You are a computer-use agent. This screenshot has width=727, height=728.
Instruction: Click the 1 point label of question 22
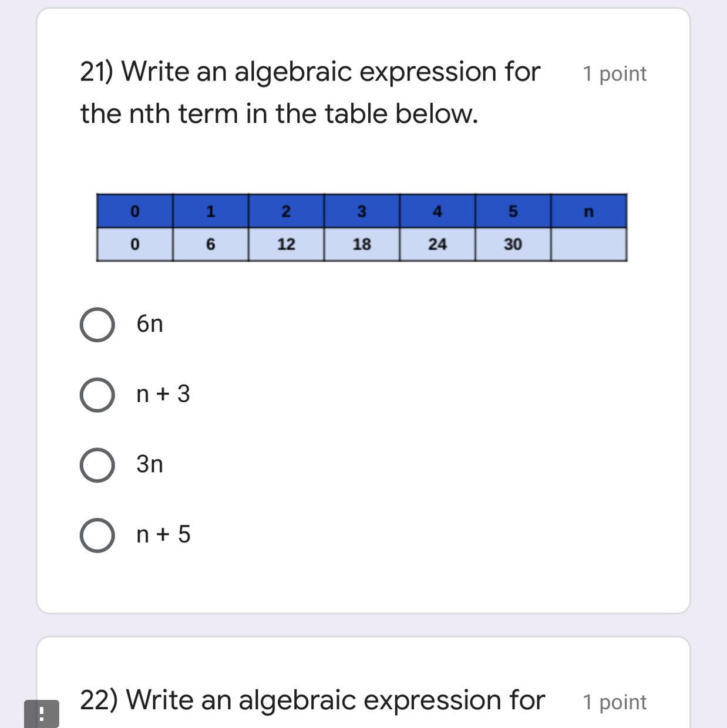tap(614, 702)
